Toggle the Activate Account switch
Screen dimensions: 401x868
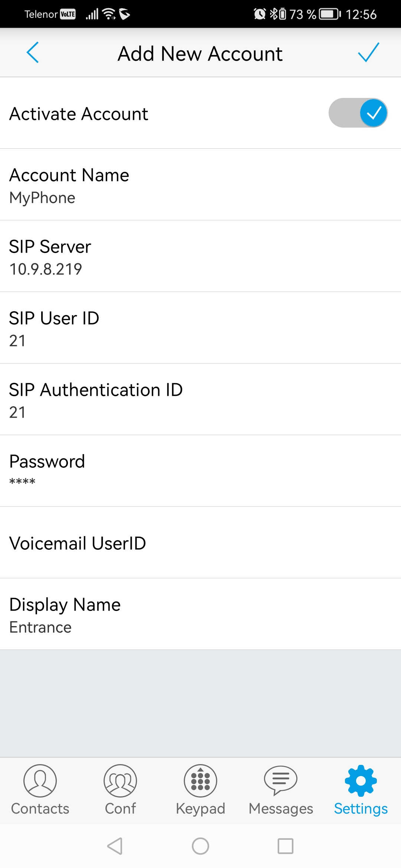(x=358, y=113)
